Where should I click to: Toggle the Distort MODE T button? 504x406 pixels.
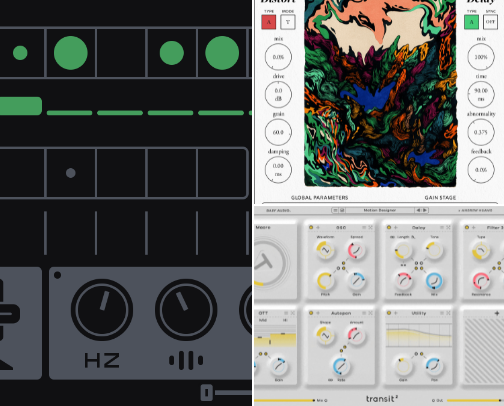pyautogui.click(x=288, y=22)
